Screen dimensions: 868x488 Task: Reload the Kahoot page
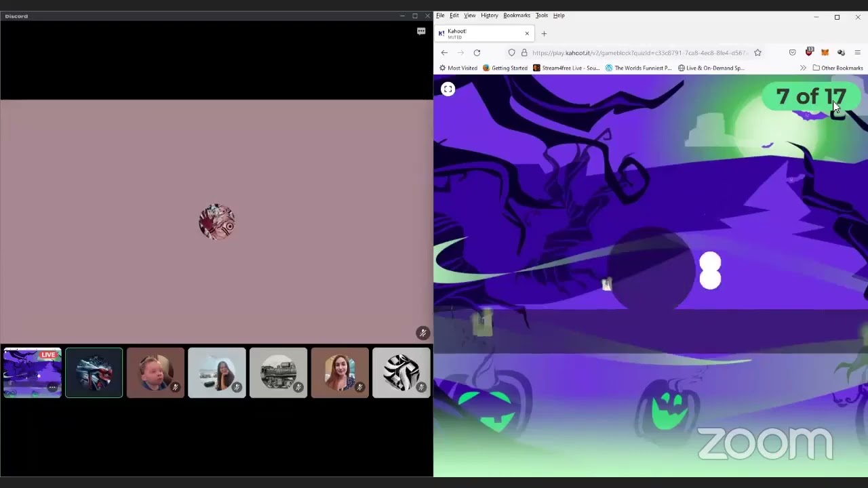click(477, 53)
